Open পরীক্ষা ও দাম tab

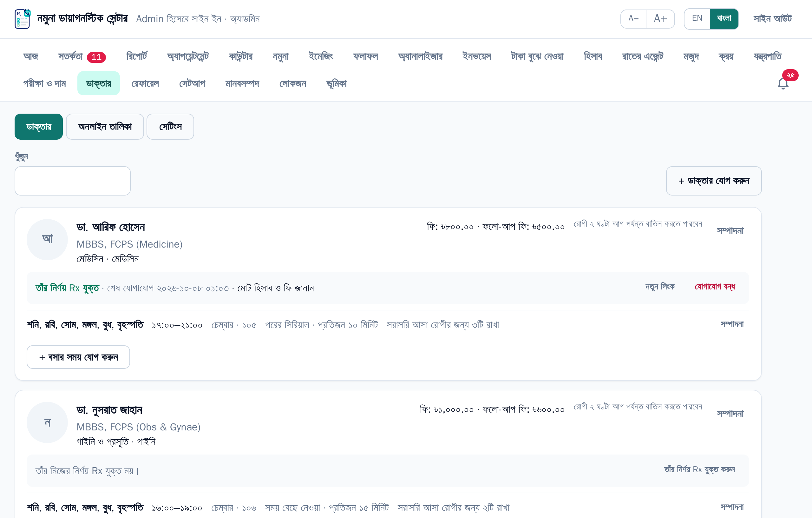pyautogui.click(x=44, y=83)
